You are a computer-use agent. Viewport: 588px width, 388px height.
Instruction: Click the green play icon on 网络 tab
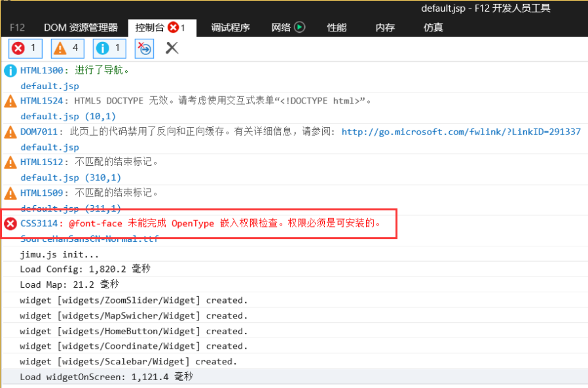301,28
